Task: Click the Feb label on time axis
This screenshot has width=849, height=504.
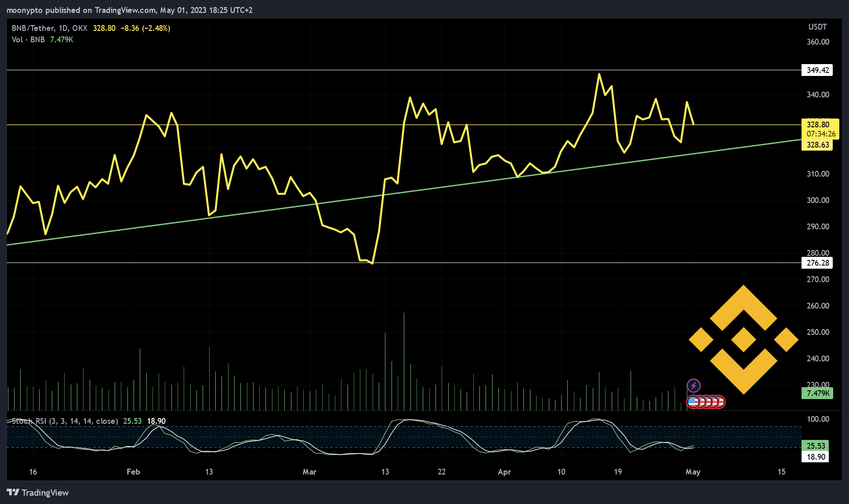Action: click(x=133, y=472)
